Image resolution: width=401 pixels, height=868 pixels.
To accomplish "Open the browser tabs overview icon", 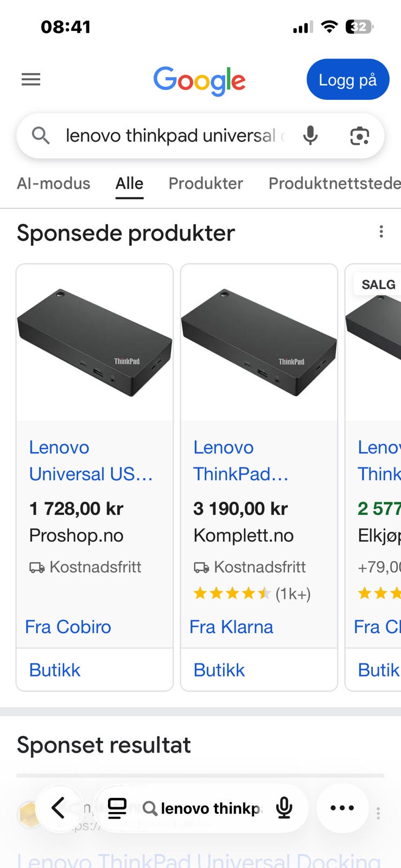I will (117, 808).
